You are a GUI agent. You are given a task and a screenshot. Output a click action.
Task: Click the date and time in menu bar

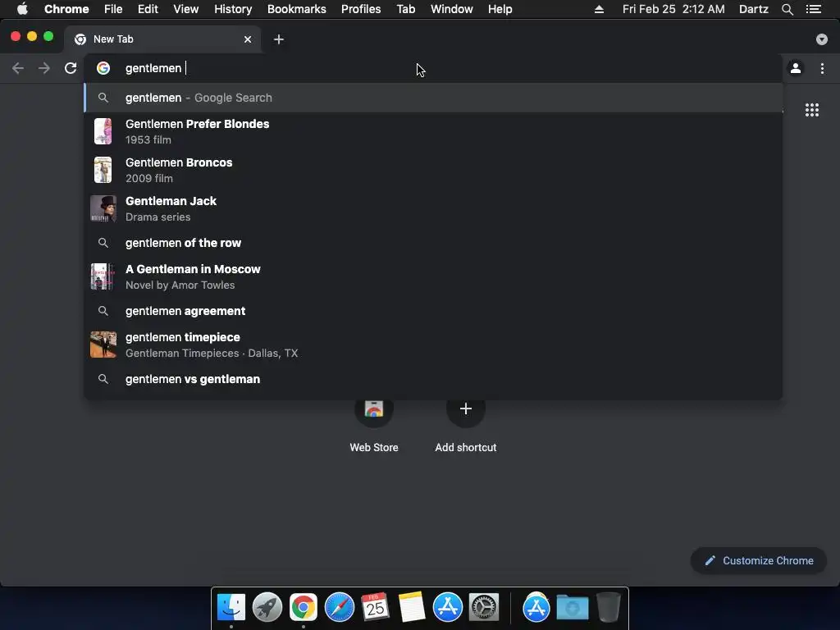click(673, 9)
